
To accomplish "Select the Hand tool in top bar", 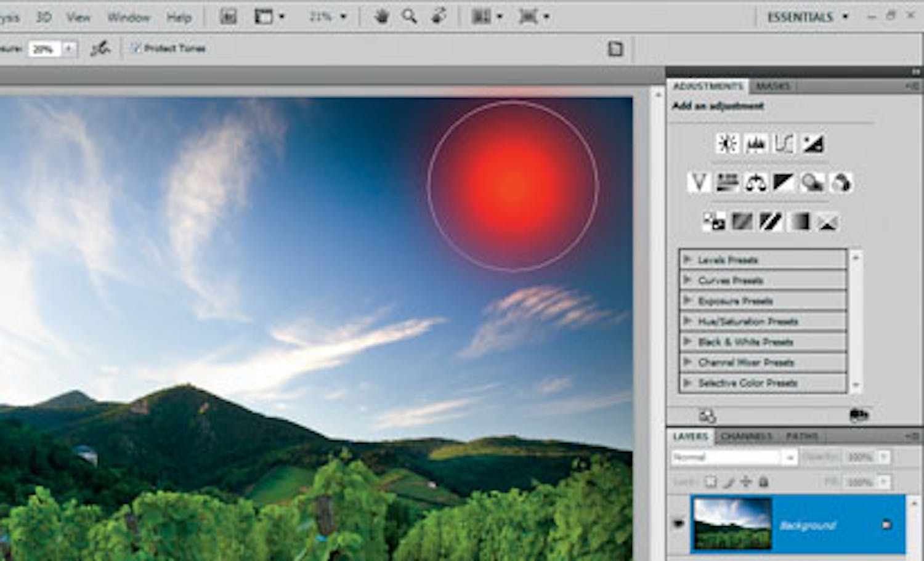I will [x=381, y=17].
